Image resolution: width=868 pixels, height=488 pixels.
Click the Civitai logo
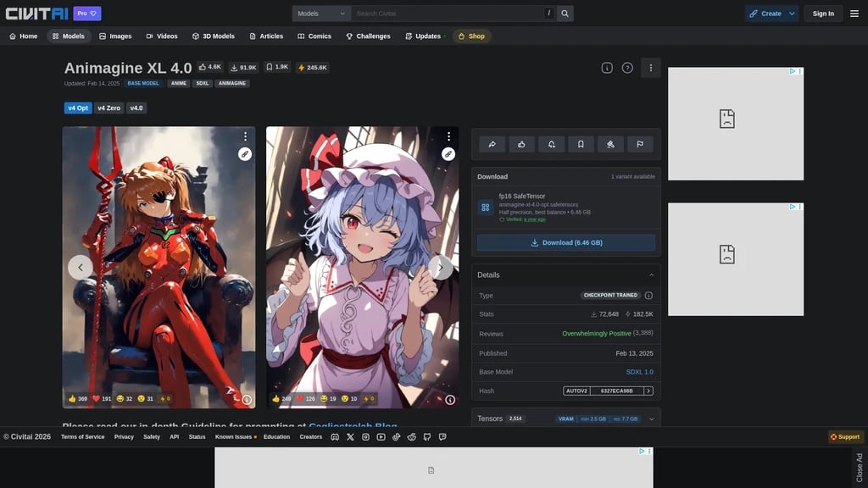point(36,14)
